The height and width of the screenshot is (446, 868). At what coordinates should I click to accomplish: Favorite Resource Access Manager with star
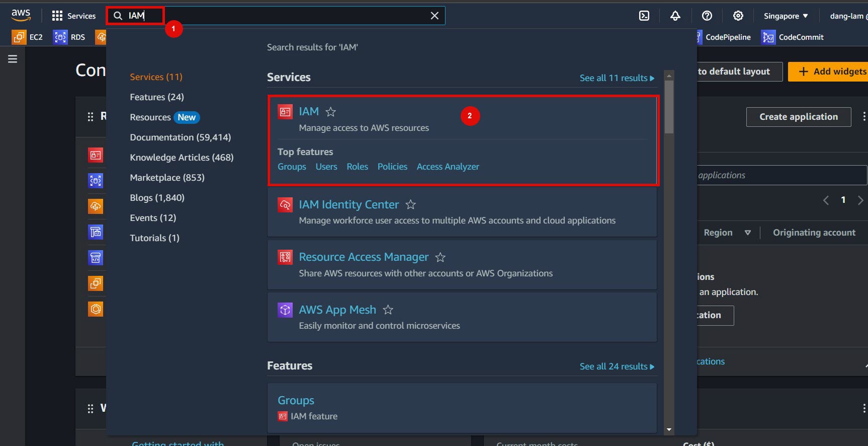[440, 257]
